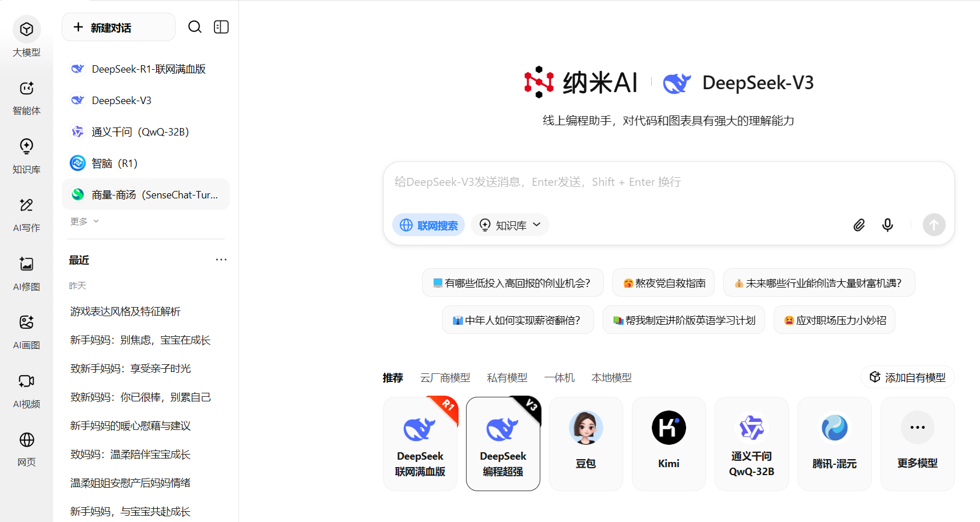Select the 豆包 model card
Screen dimensions: 980x522
pos(586,444)
